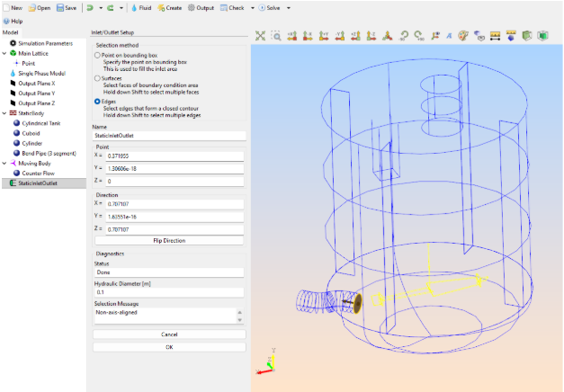The height and width of the screenshot is (392, 564).
Task: Click the Fluid droplet toolbar button
Action: tap(140, 7)
